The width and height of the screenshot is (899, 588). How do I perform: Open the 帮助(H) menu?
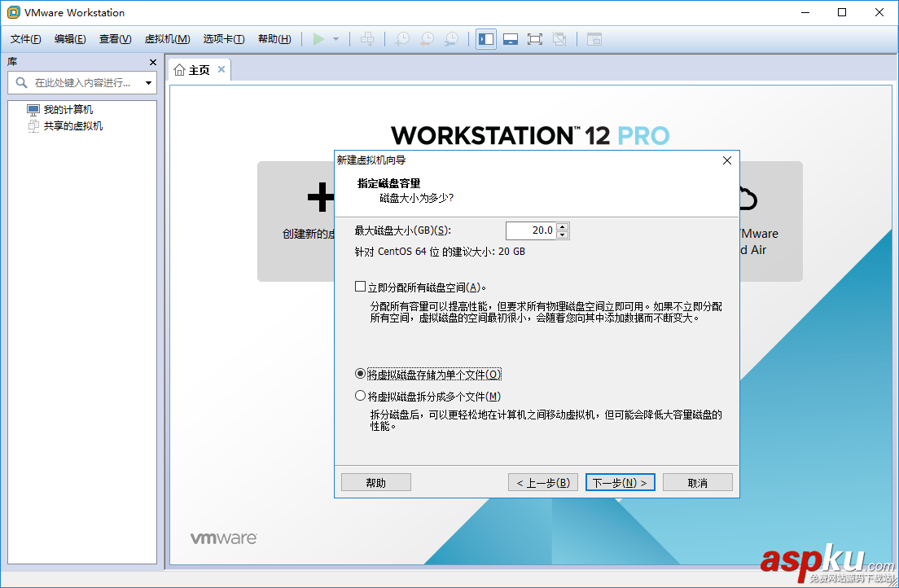[x=274, y=39]
